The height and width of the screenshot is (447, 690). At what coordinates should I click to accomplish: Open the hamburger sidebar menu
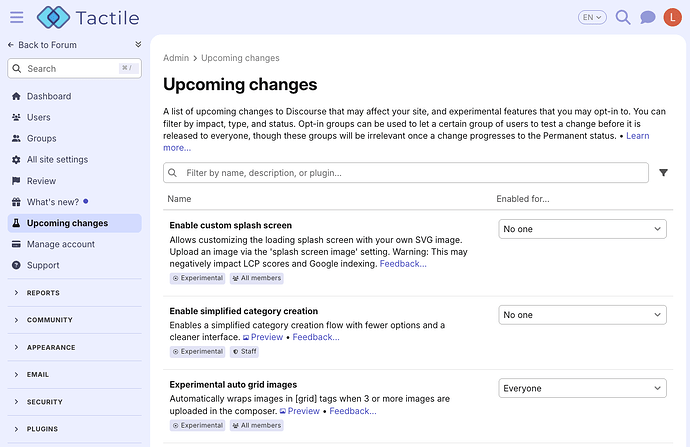point(17,18)
